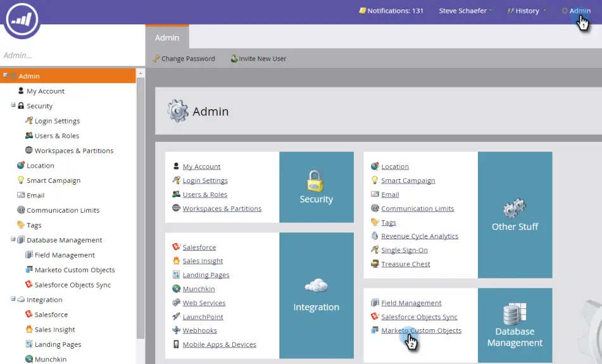
Task: Open the Web Services link
Action: (204, 303)
